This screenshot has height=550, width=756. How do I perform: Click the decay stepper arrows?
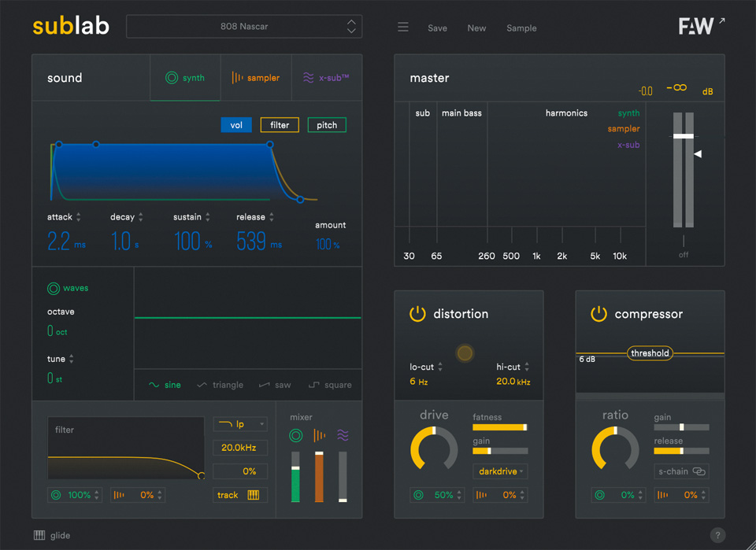coord(141,217)
